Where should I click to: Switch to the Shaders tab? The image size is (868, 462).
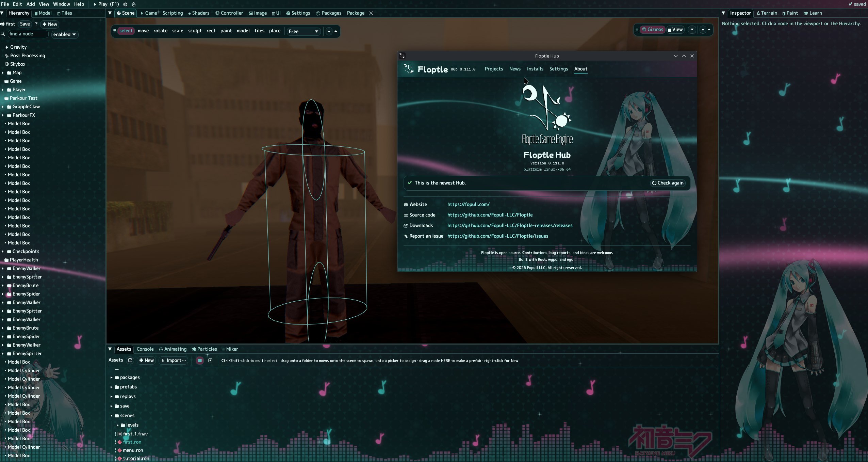(198, 13)
